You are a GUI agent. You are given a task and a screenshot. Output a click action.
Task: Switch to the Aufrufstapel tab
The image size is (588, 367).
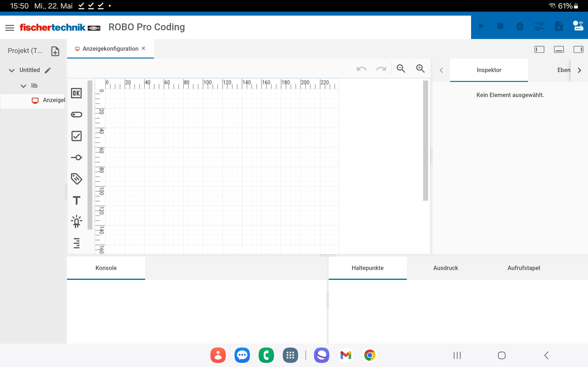(x=524, y=268)
